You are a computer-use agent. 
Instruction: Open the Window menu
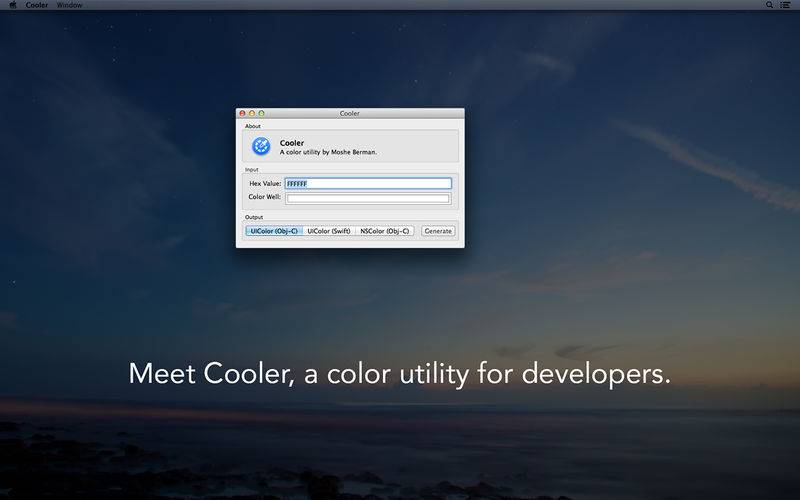[x=69, y=5]
